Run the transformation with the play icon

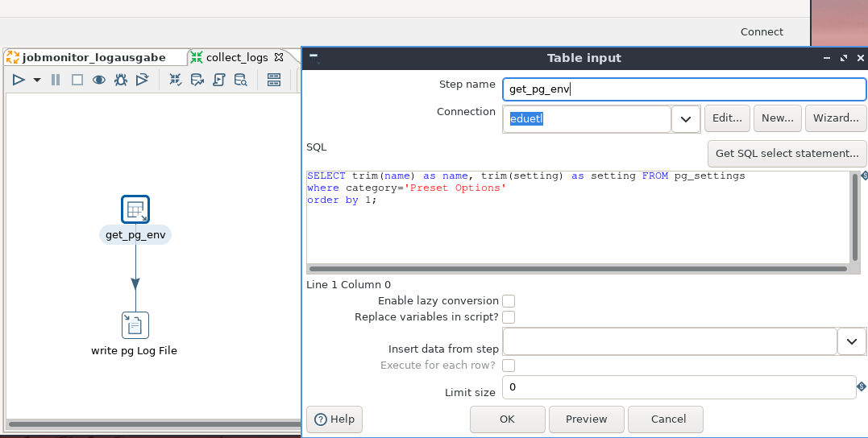[x=19, y=81]
